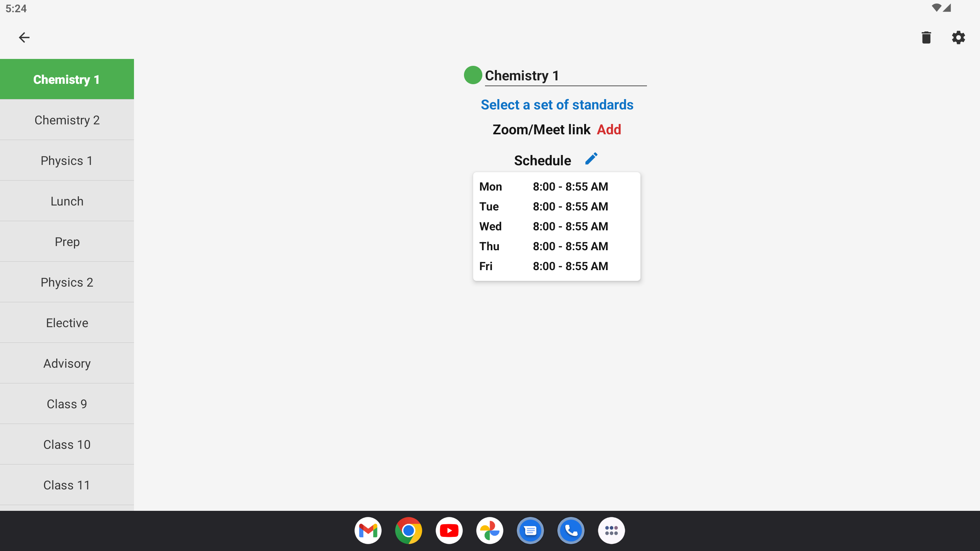Select Lunch in the class list
This screenshot has width=980, height=551.
pos(67,201)
